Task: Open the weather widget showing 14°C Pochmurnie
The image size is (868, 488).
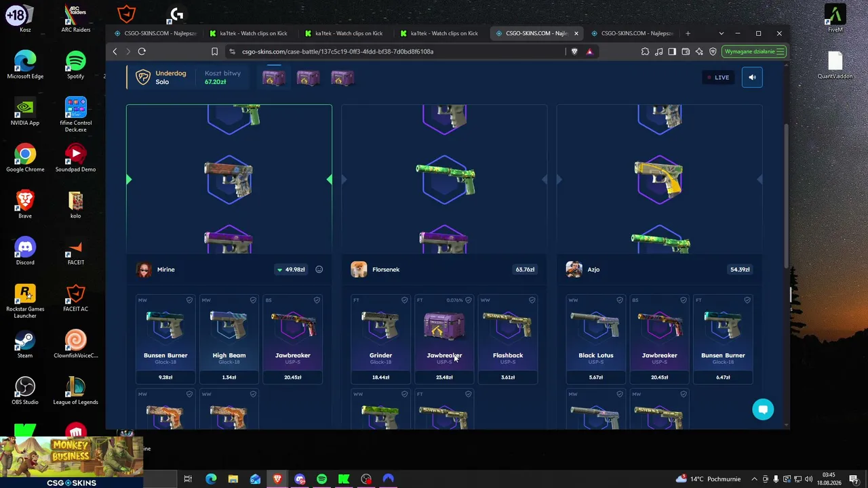Action: (x=708, y=479)
